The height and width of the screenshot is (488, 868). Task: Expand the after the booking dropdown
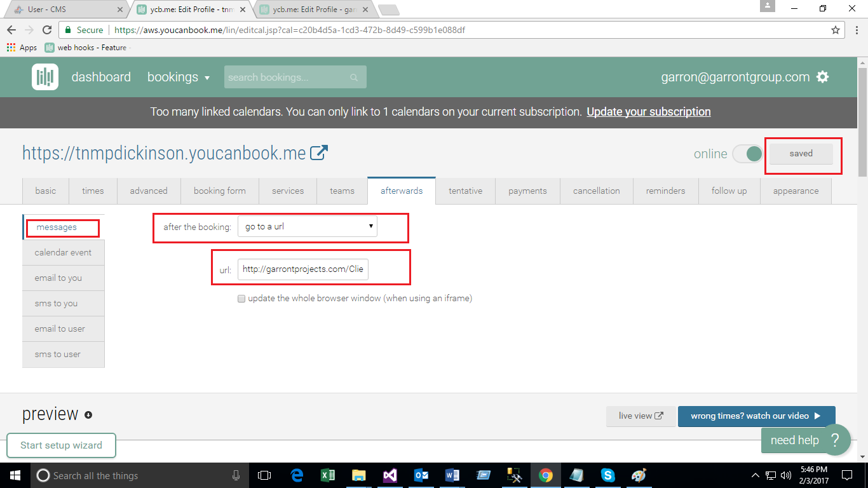[x=307, y=227]
